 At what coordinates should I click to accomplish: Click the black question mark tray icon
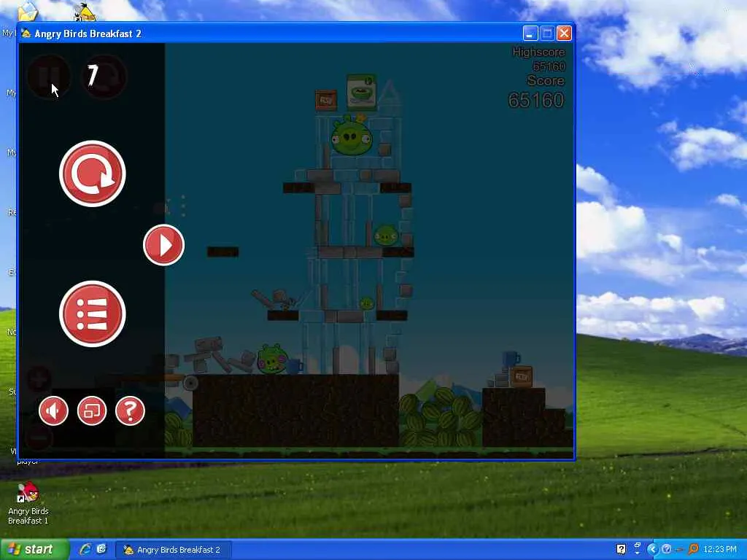click(x=622, y=550)
